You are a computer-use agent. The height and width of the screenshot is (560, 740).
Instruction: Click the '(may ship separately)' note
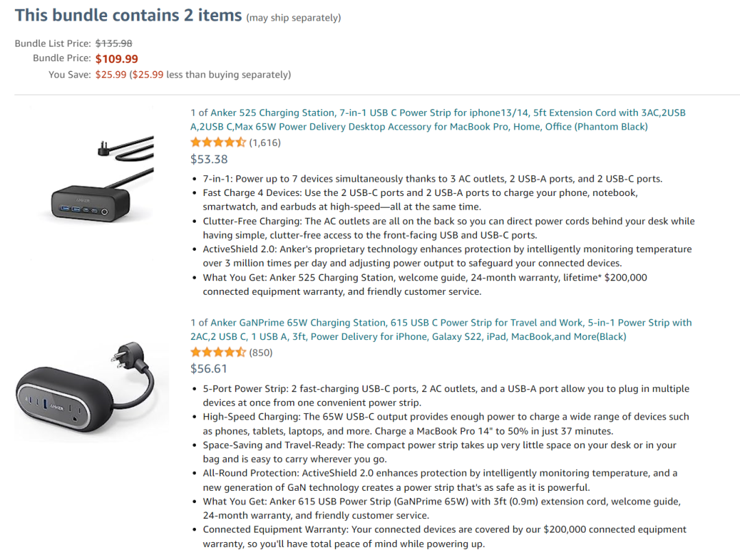(x=293, y=18)
